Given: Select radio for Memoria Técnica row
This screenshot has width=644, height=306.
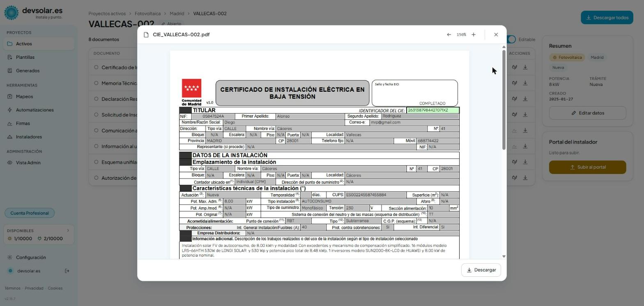Looking at the screenshot, I should tap(96, 83).
